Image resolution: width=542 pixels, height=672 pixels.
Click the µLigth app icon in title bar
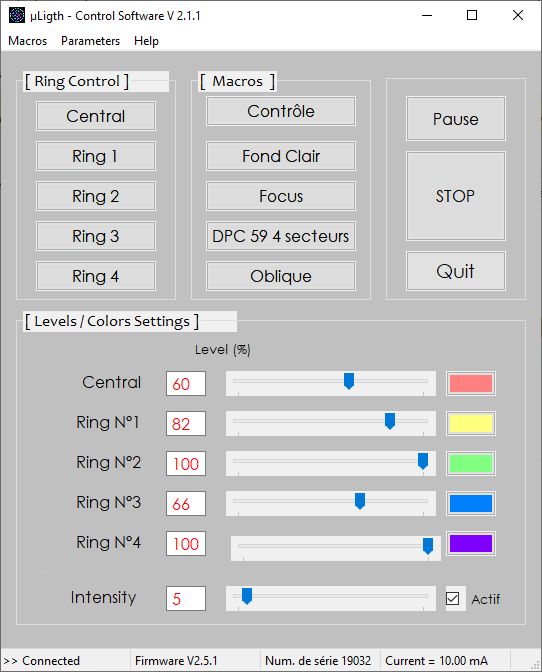[17, 15]
